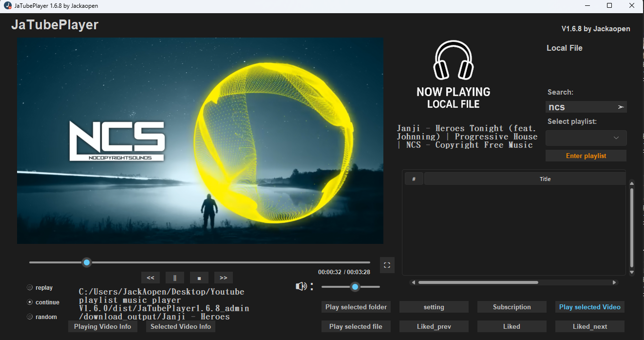Submit search with the arrow icon
Screen dimensions: 644x340
click(x=621, y=107)
